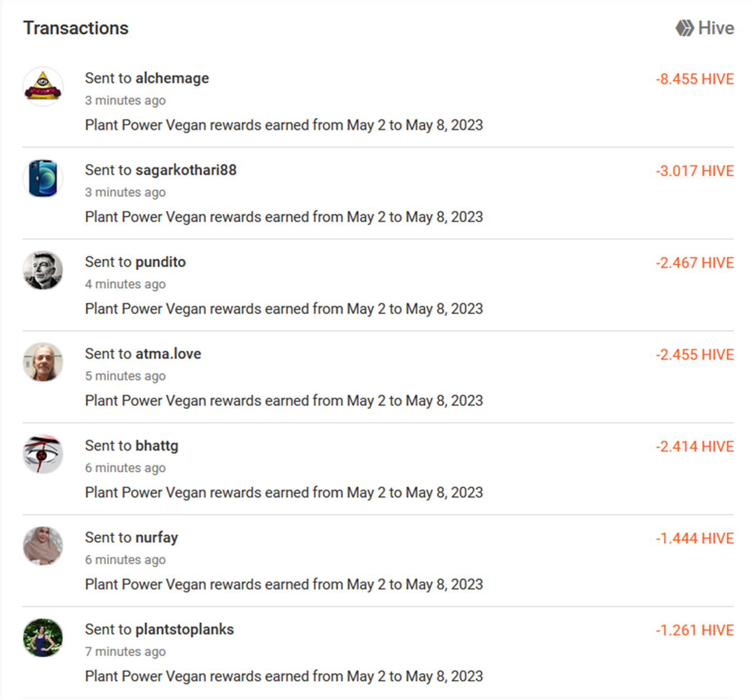Click the -3.017 HIVE amount

[695, 171]
